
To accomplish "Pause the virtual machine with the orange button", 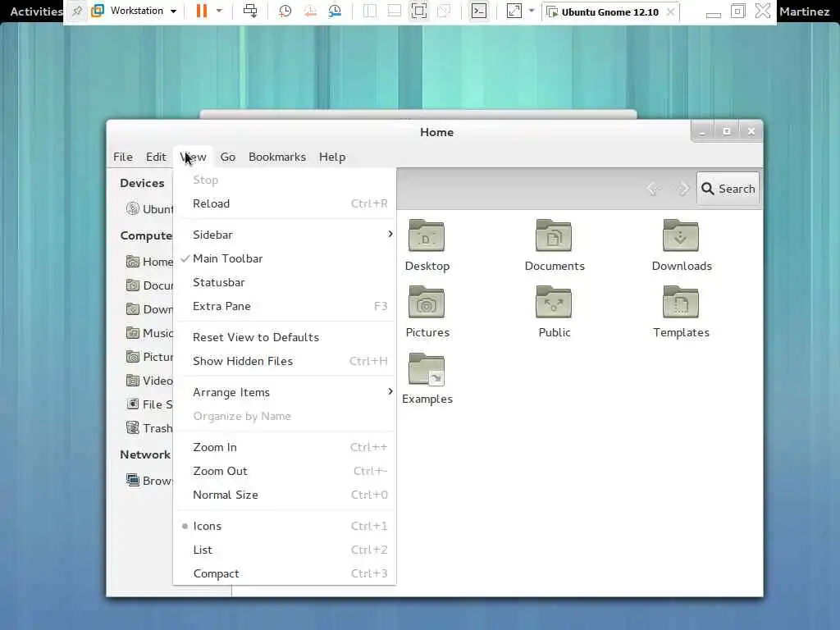I will coord(202,11).
